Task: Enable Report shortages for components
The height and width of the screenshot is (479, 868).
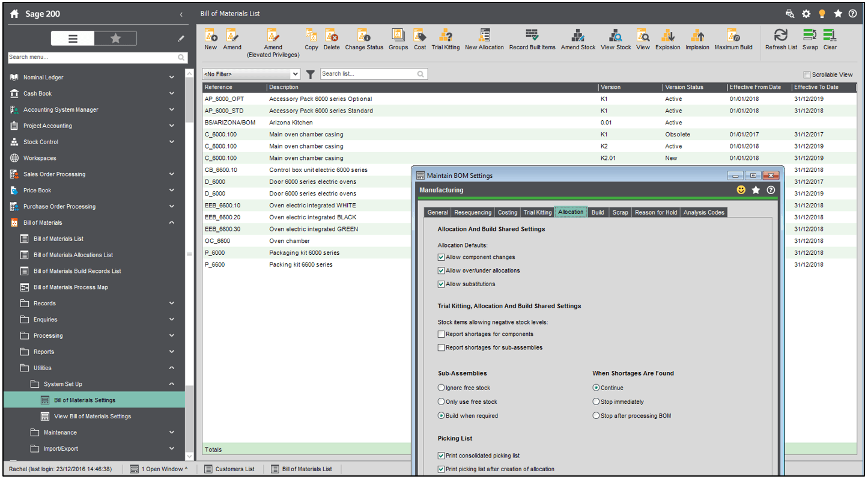Action: point(442,334)
